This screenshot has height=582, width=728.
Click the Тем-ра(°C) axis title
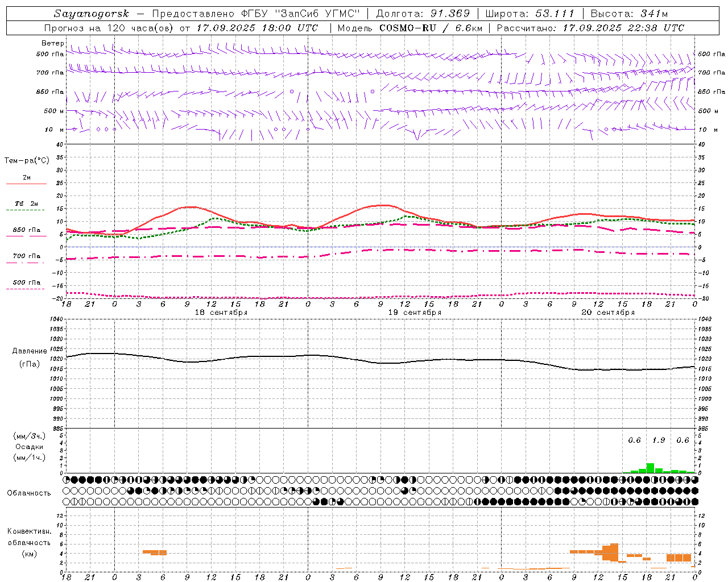click(x=27, y=161)
